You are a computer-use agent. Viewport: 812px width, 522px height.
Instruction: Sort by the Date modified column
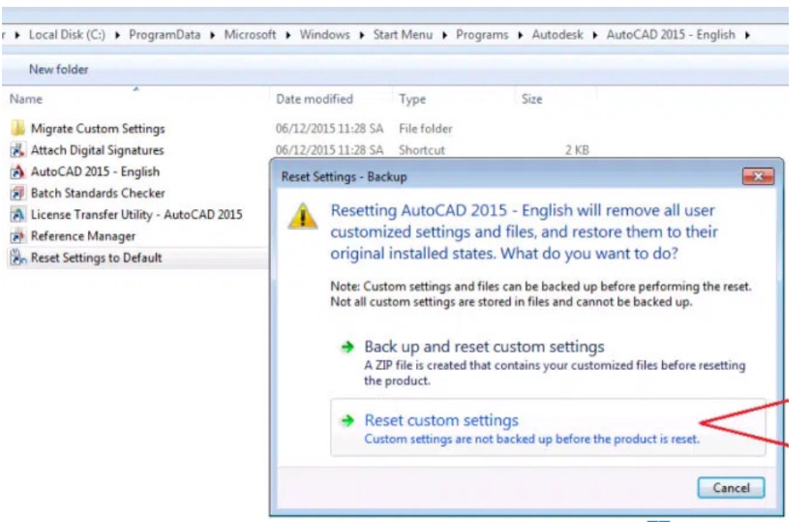314,99
